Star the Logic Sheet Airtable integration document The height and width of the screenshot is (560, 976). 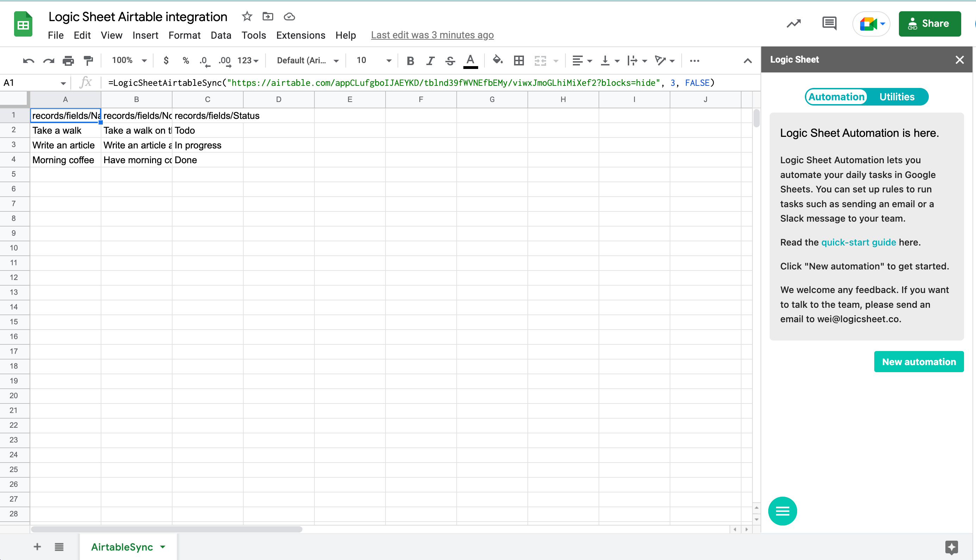(x=246, y=17)
